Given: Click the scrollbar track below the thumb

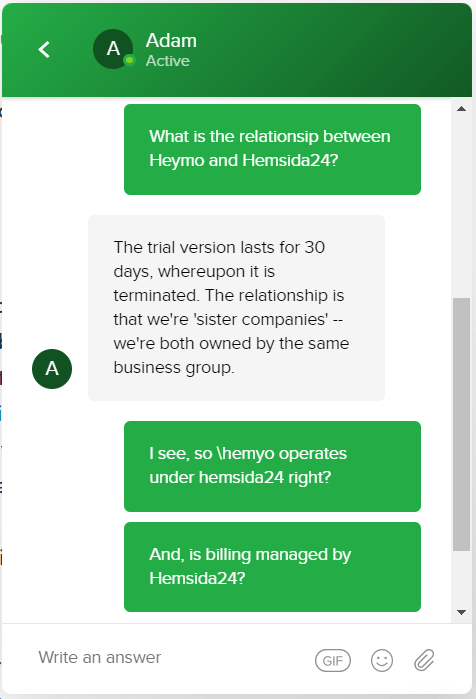Looking at the screenshot, I should coord(461,579).
